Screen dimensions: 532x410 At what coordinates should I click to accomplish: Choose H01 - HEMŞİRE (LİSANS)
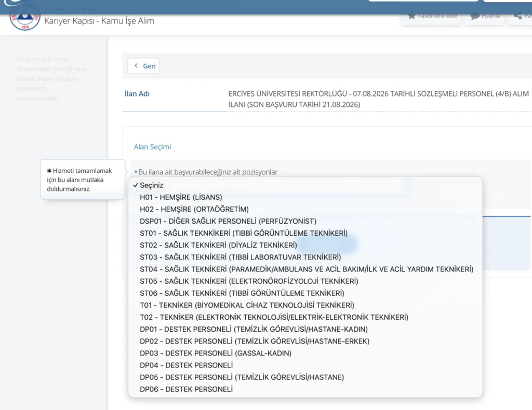(305, 197)
